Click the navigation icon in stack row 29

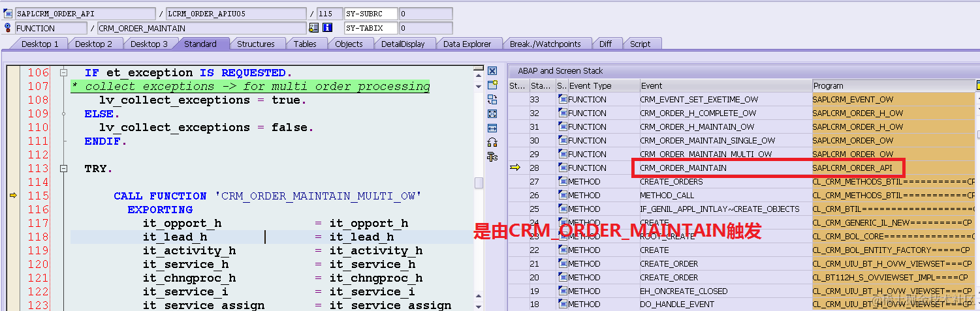562,154
